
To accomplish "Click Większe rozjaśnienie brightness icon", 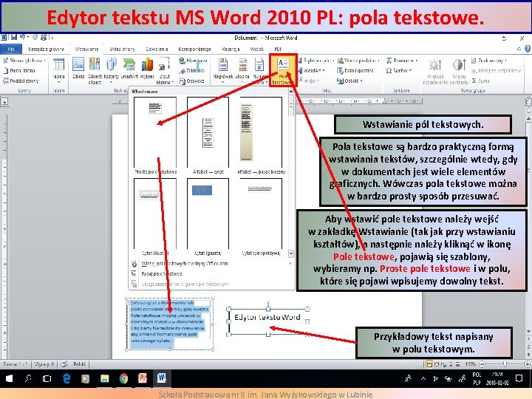I will click(435, 71).
